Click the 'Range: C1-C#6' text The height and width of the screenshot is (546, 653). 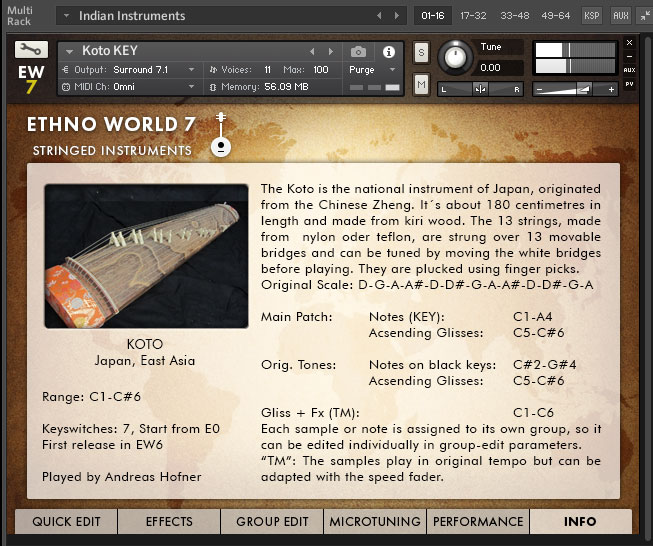coord(91,396)
